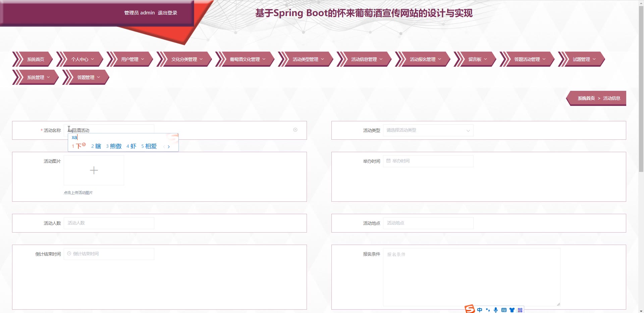Expand the 活动类型 dropdown arrow
Image resolution: width=644 pixels, height=313 pixels.
click(x=468, y=130)
